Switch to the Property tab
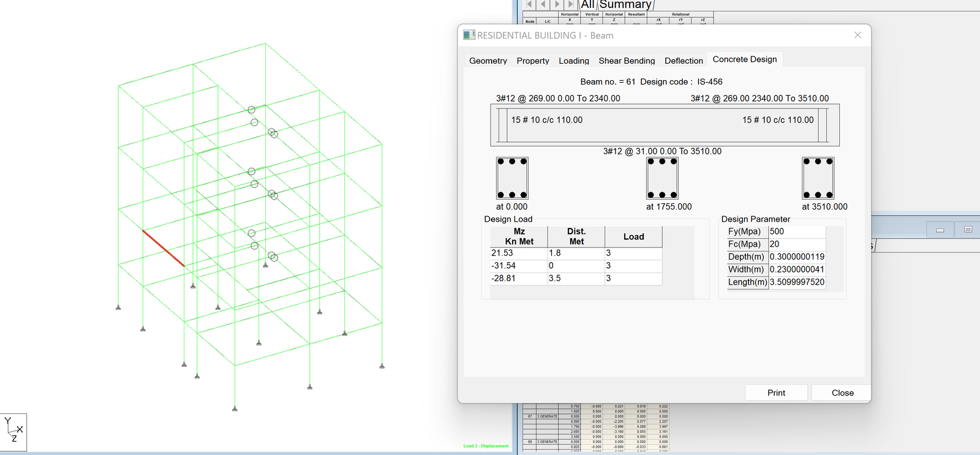 533,61
